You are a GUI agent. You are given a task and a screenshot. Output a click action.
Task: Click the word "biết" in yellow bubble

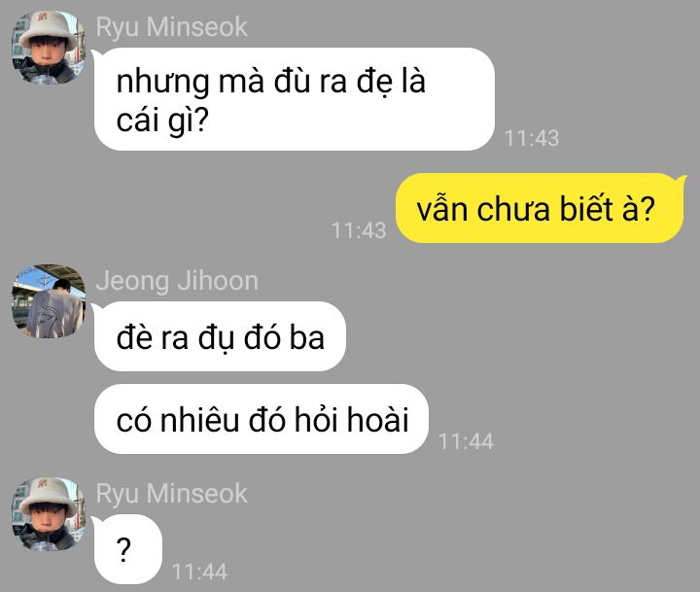click(x=586, y=208)
